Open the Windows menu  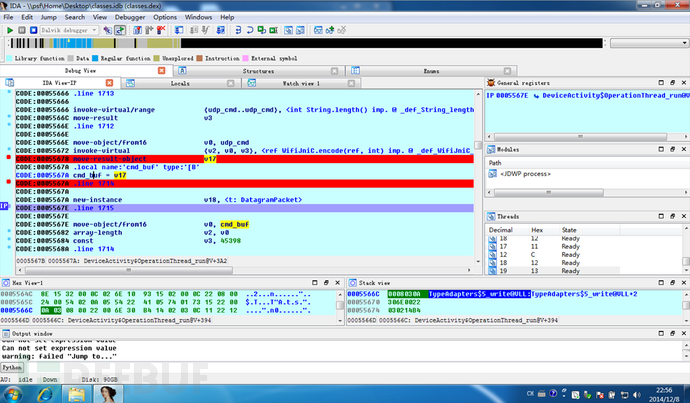coord(198,17)
